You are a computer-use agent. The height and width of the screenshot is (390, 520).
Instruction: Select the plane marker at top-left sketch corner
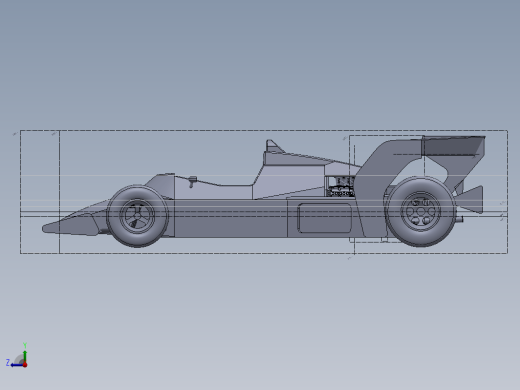tap(15, 134)
